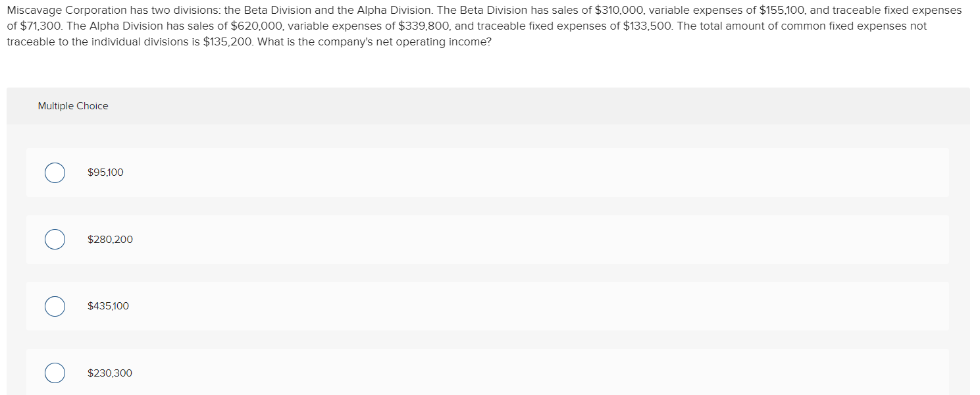
Task: Choose the fourth answer option row
Action: tap(490, 373)
